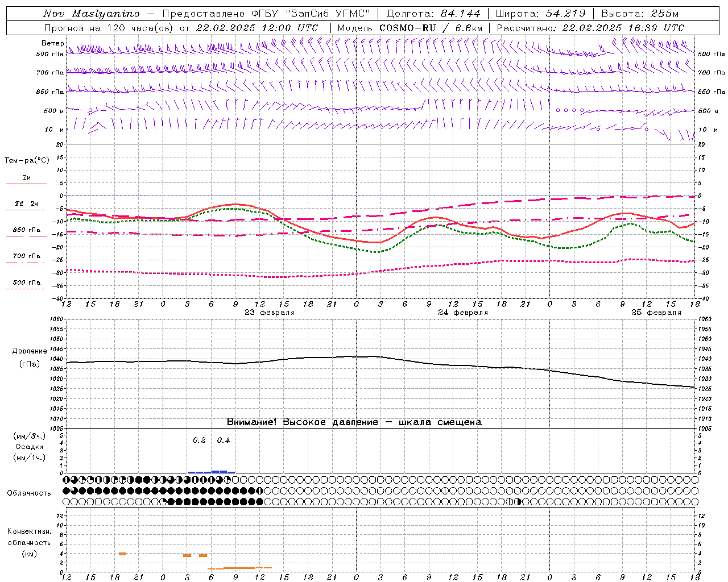Click the forecast start time 22.02.2025 12:00 UTC
The image size is (728, 582).
257,28
